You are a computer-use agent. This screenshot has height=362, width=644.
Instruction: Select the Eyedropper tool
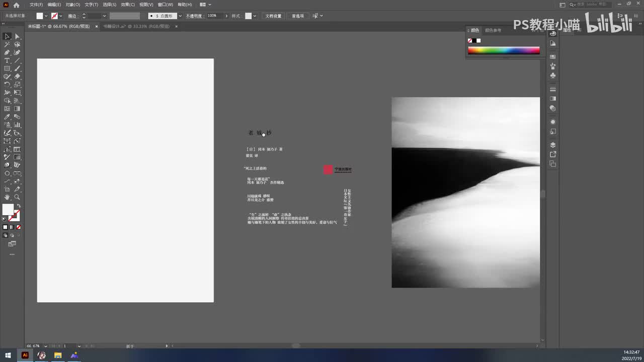[7, 117]
